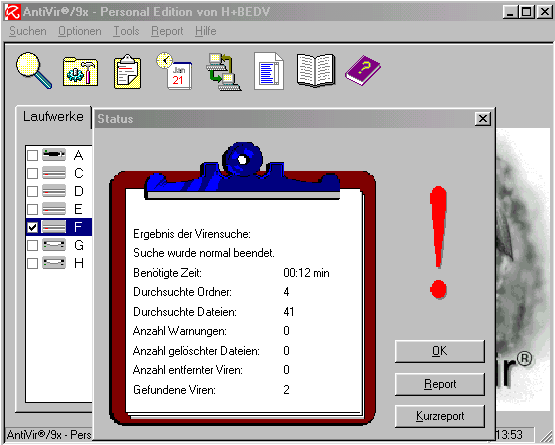Enable checkbox for drive D
Image resolution: width=555 pixels, height=445 pixels.
tap(33, 191)
